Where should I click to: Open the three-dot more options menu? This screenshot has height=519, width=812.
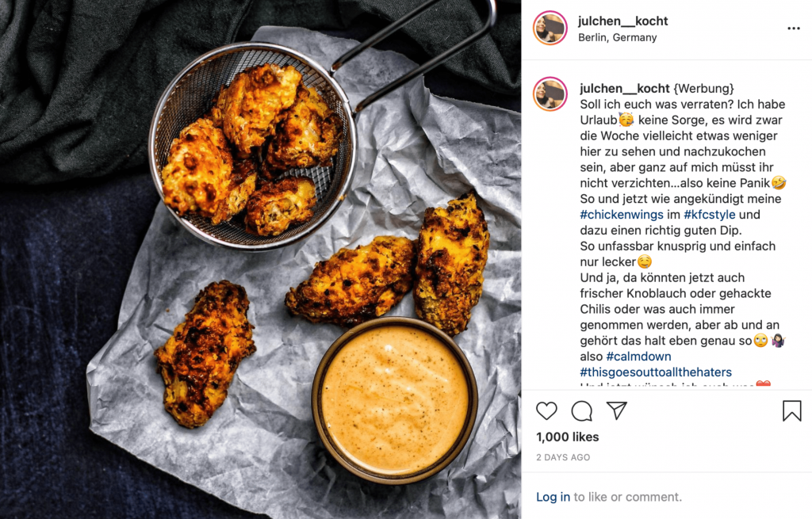[x=793, y=29]
